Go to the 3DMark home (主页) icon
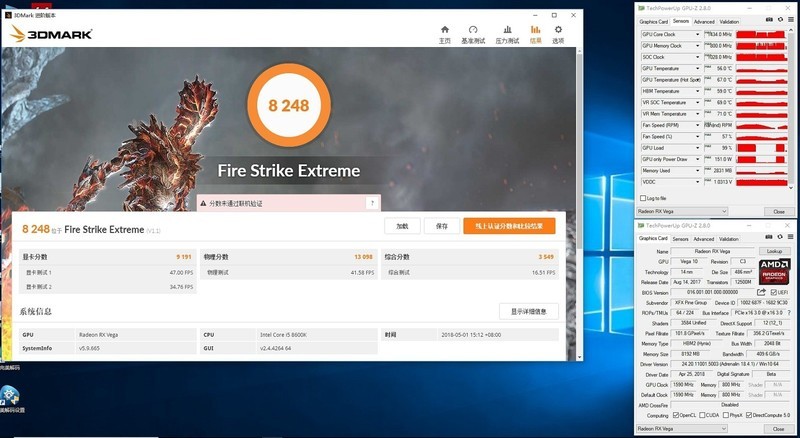Image resolution: width=800 pixels, height=438 pixels. (445, 30)
